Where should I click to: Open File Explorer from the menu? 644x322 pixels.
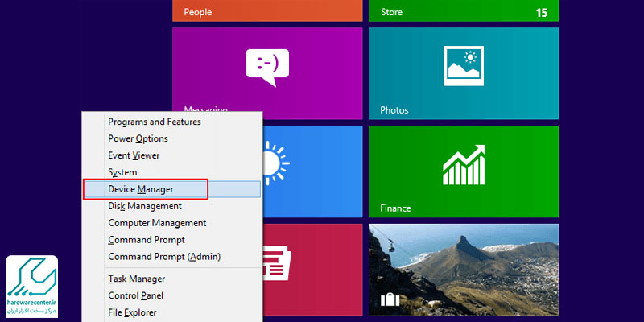click(x=132, y=312)
